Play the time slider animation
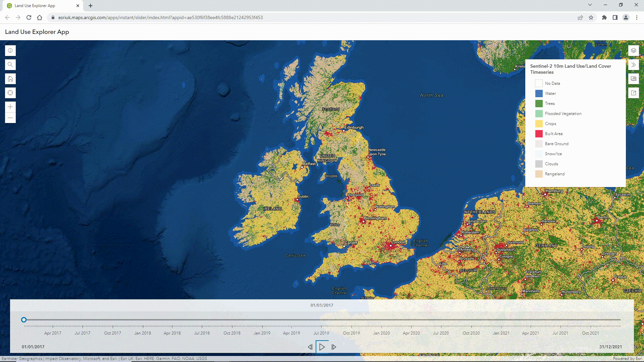644x362 pixels. [x=322, y=347]
